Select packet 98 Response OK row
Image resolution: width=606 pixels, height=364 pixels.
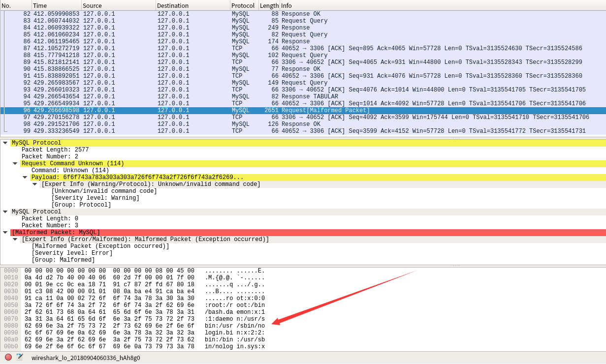coord(295,124)
